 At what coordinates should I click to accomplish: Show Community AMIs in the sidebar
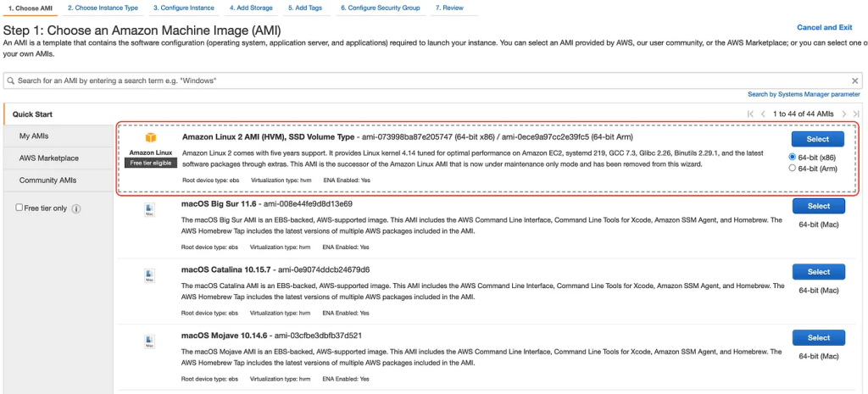(47, 180)
